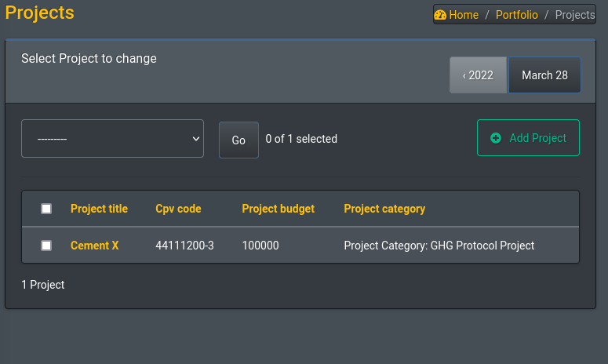Select the March 28 date filter
This screenshot has height=364, width=608.
(x=544, y=75)
